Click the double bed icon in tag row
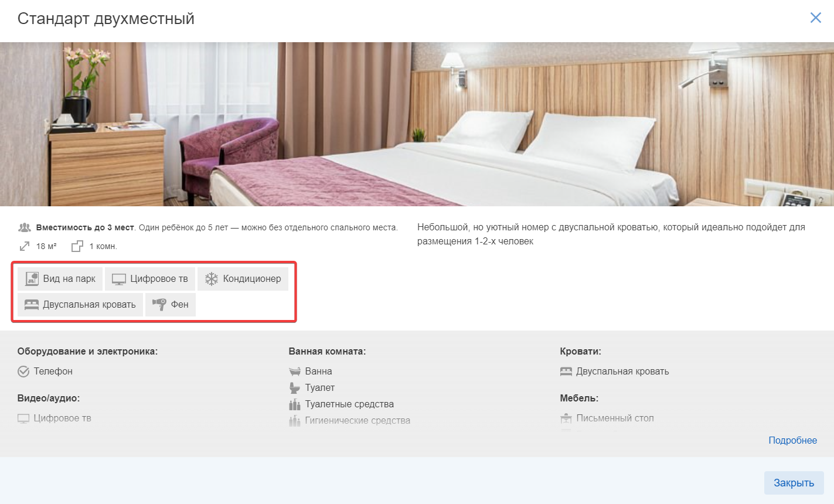Image resolution: width=834 pixels, height=504 pixels. (x=32, y=305)
